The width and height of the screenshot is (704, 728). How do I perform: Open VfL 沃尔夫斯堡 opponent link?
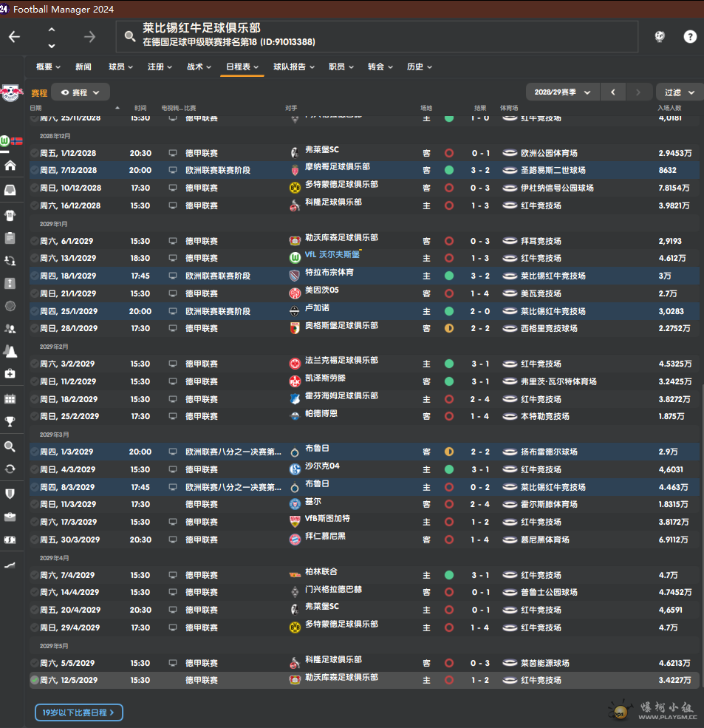[332, 254]
